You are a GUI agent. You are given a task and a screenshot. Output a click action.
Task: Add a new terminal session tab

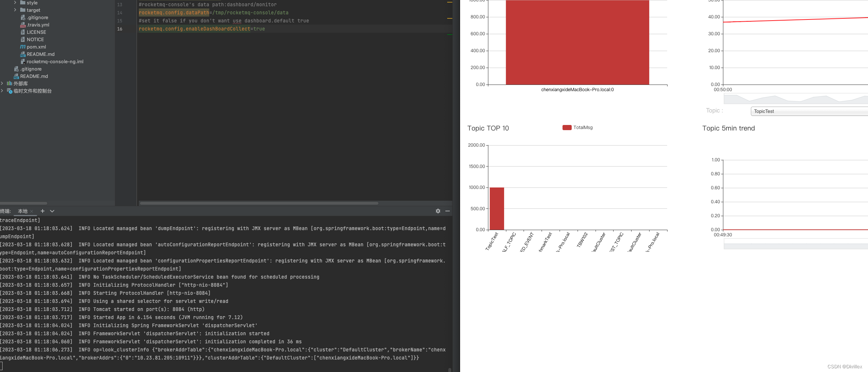(x=43, y=211)
